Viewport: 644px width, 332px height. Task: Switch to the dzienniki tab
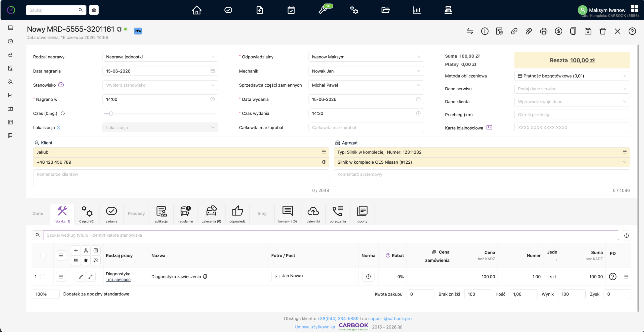[x=313, y=214]
